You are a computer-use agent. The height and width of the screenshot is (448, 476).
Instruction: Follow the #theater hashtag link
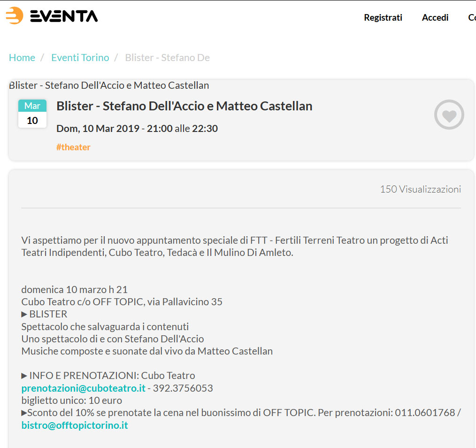(73, 147)
